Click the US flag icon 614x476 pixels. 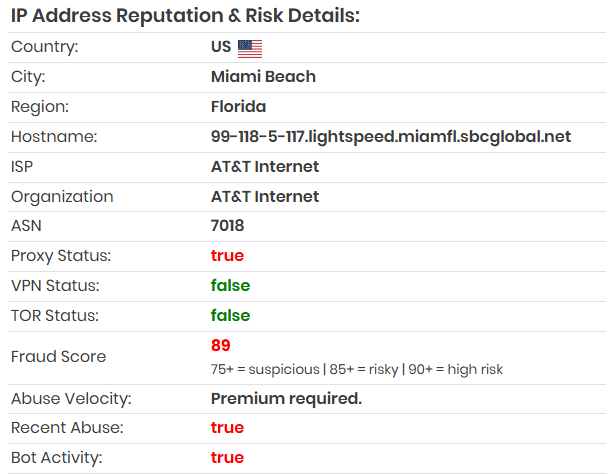[250, 49]
